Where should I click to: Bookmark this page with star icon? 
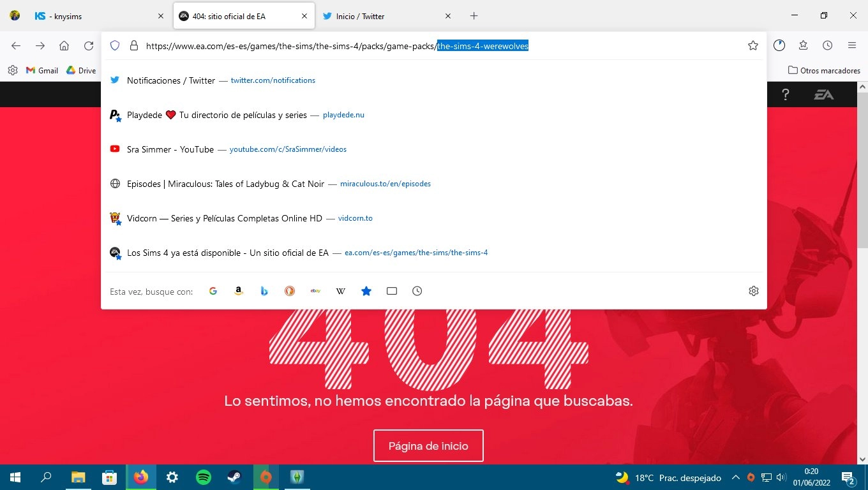(753, 45)
